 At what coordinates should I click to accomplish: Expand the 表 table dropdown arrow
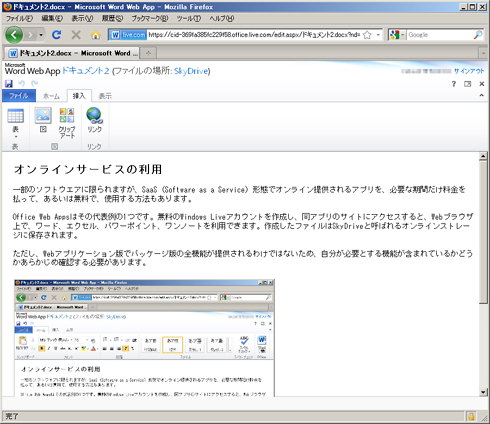coord(16,137)
